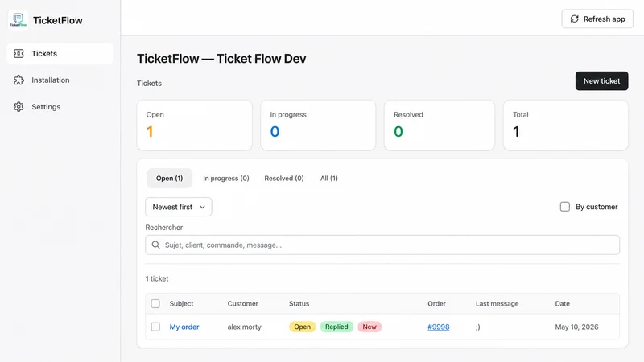Open Tickets in sidebar
The height and width of the screenshot is (362, 644).
coord(60,53)
